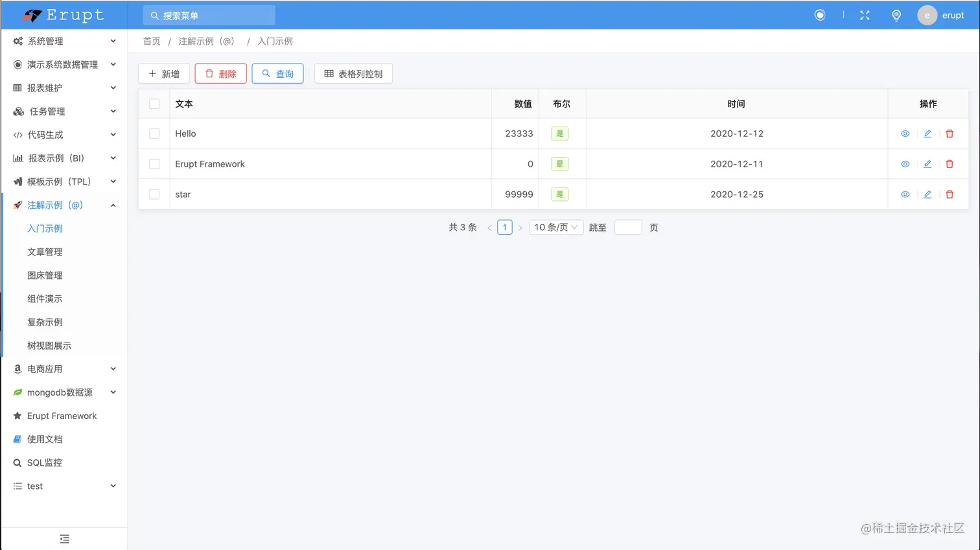
Task: Check the box for star row
Action: 154,195
